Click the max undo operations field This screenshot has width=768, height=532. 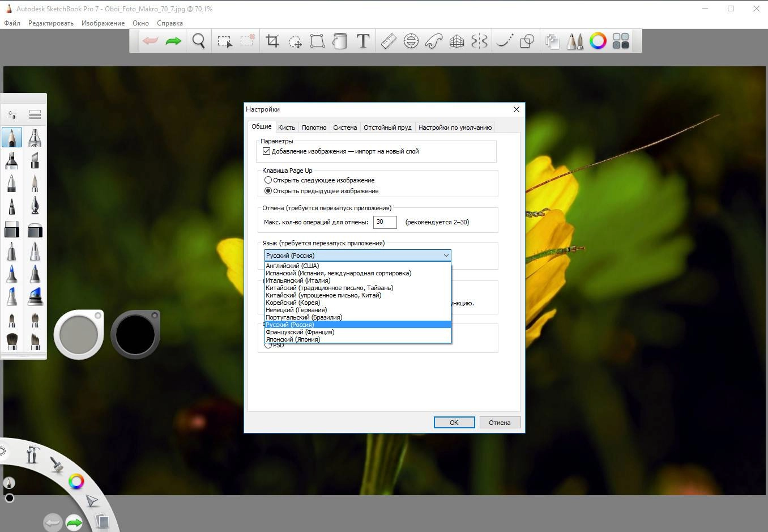(385, 222)
